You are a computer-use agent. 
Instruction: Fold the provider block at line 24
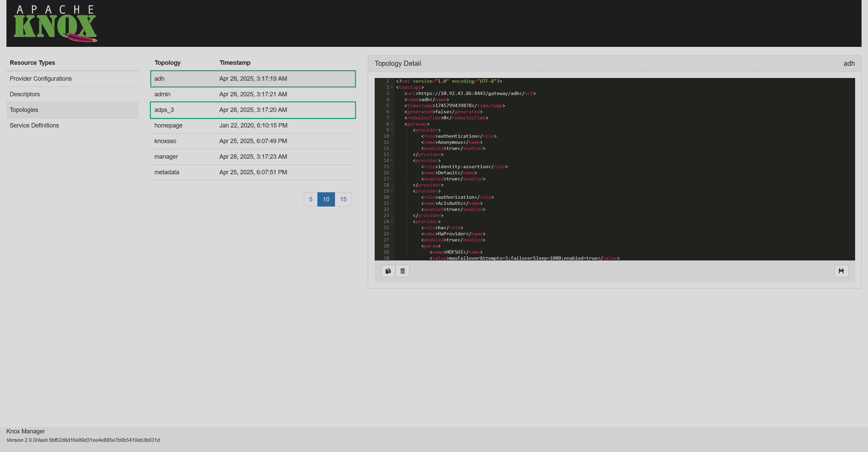point(392,222)
